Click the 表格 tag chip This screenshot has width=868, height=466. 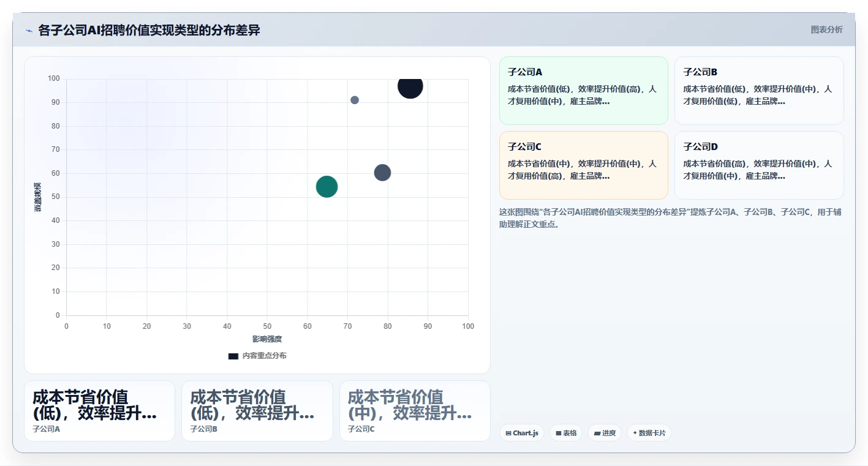(x=566, y=433)
